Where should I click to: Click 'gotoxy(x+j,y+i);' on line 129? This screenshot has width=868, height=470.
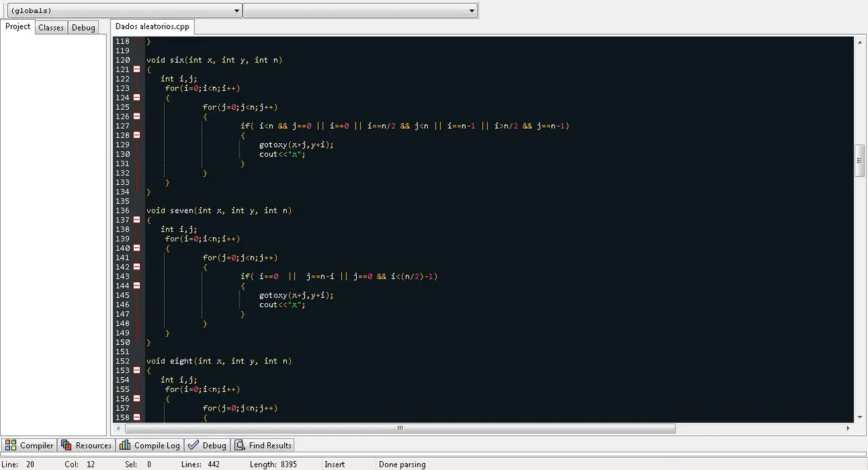296,144
